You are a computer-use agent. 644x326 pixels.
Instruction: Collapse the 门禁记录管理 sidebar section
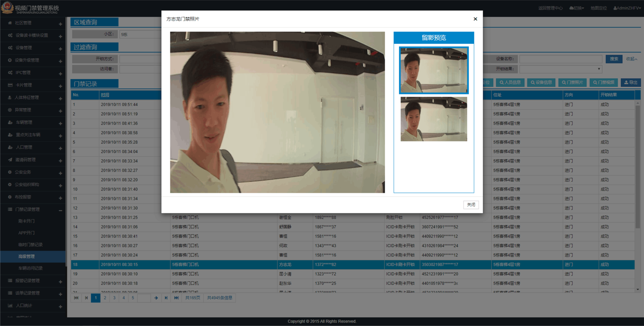pos(60,210)
